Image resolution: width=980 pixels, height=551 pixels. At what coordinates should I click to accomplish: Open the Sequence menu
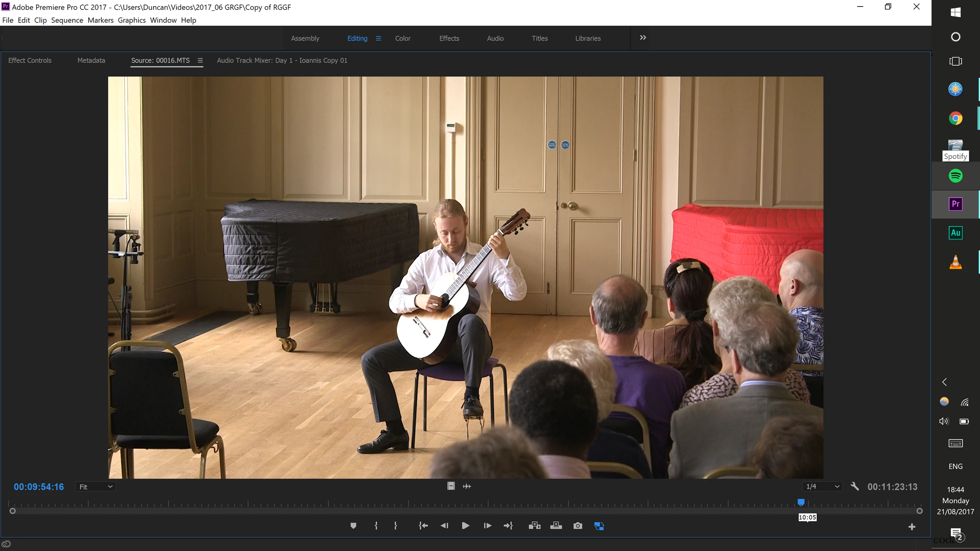tap(67, 20)
